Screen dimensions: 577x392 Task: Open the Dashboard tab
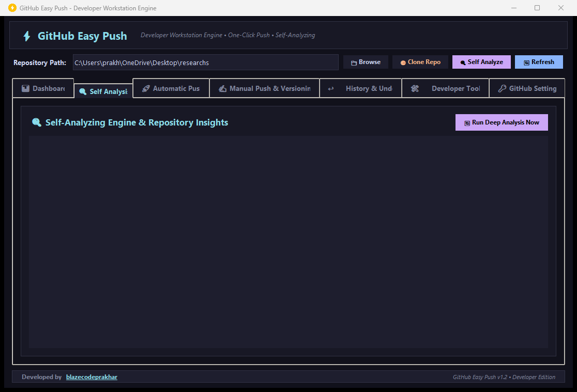pos(43,88)
